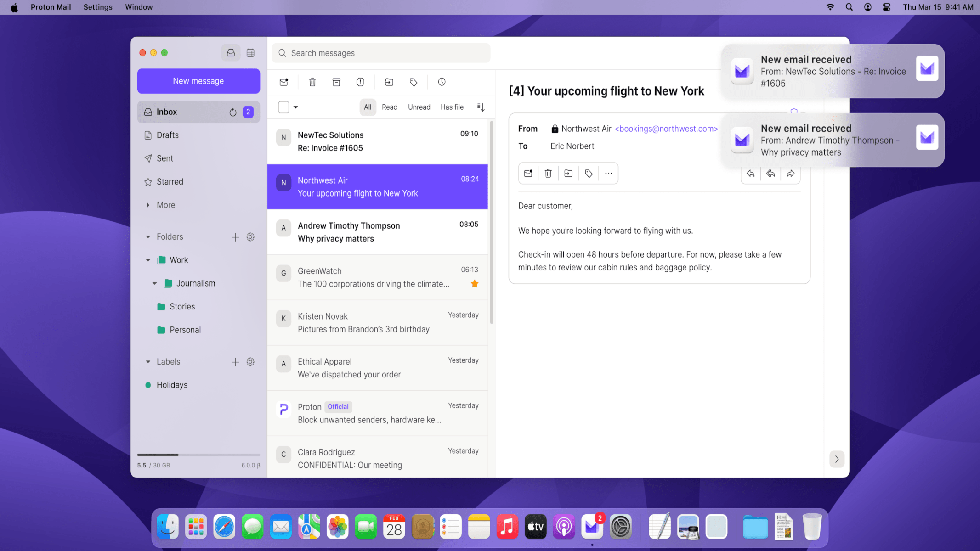980x551 pixels.
Task: Switch to the Read tab filter
Action: point(389,107)
